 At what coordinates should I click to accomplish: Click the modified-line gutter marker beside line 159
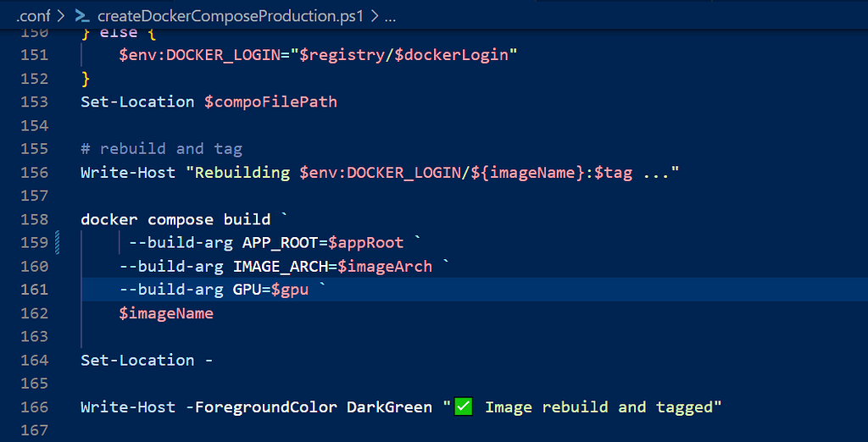58,243
